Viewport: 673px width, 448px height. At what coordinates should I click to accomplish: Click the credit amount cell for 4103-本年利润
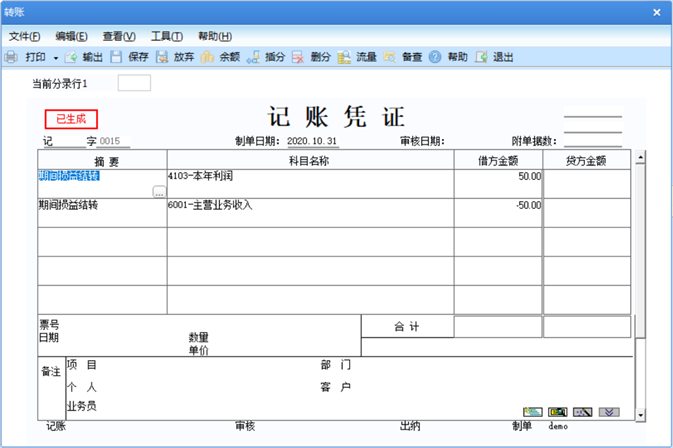(x=587, y=184)
